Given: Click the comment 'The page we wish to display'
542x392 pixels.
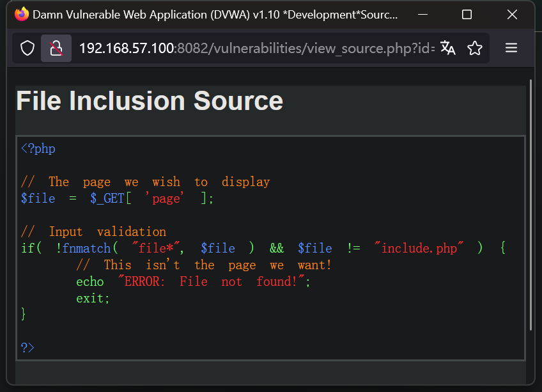Looking at the screenshot, I should pyautogui.click(x=145, y=182).
